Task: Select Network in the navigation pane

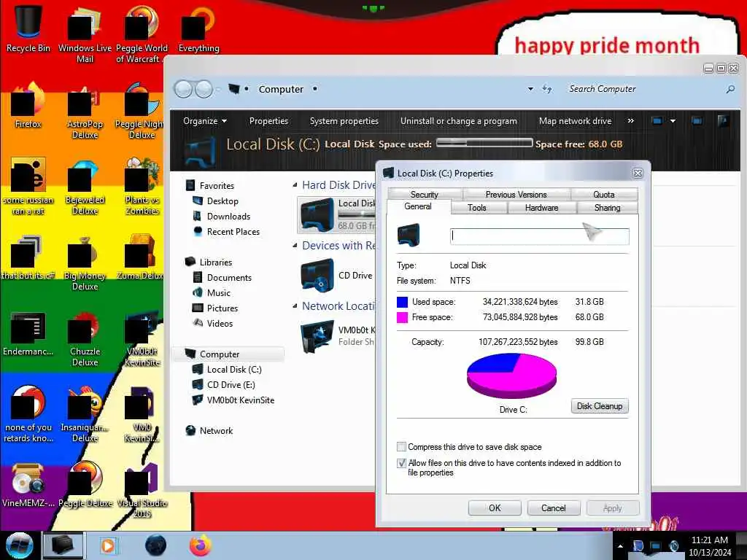Action: tap(216, 430)
